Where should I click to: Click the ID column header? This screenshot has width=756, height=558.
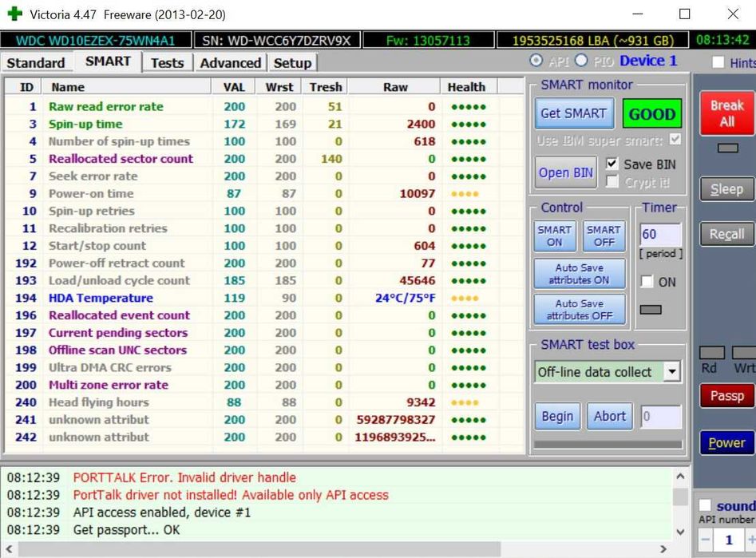[23, 87]
